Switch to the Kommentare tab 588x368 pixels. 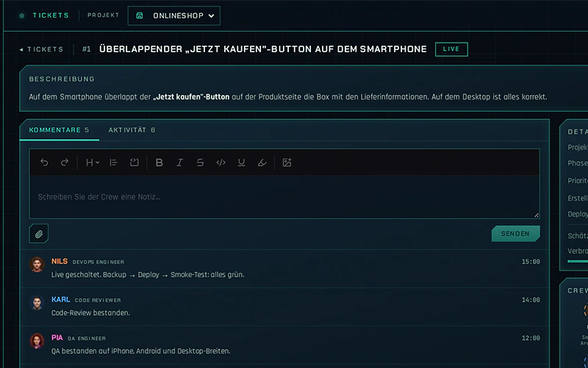(x=60, y=130)
